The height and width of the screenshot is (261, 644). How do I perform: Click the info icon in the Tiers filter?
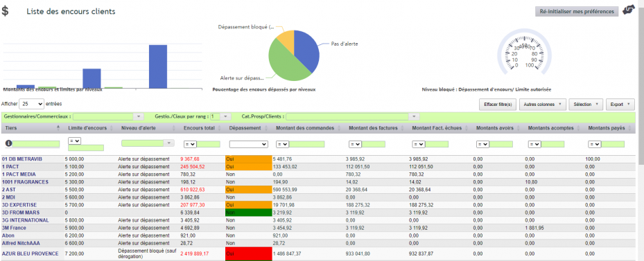tap(8, 143)
